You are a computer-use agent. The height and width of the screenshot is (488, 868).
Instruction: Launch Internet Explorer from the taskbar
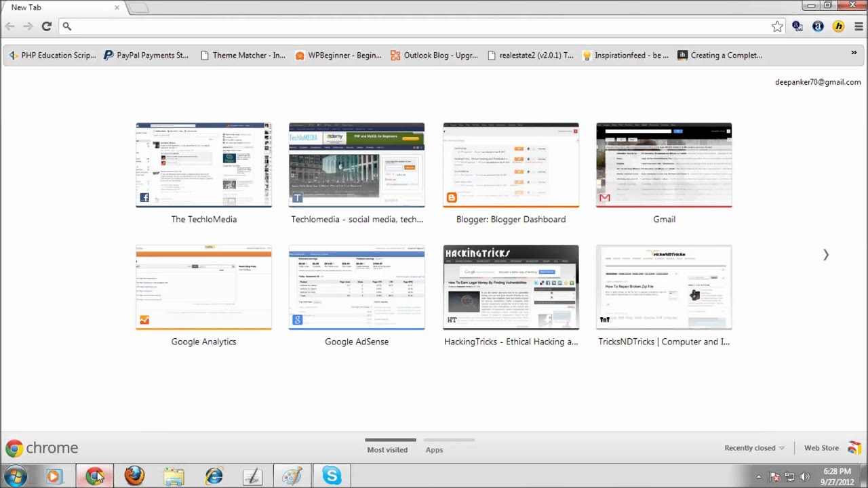pos(213,476)
